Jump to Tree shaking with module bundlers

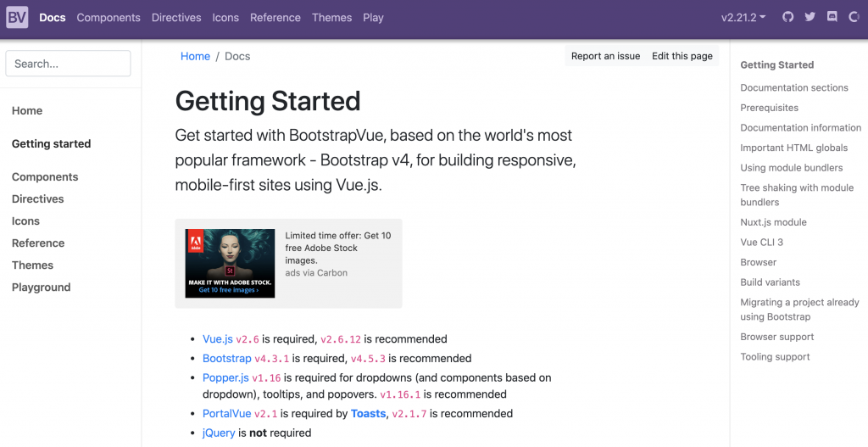tap(797, 194)
